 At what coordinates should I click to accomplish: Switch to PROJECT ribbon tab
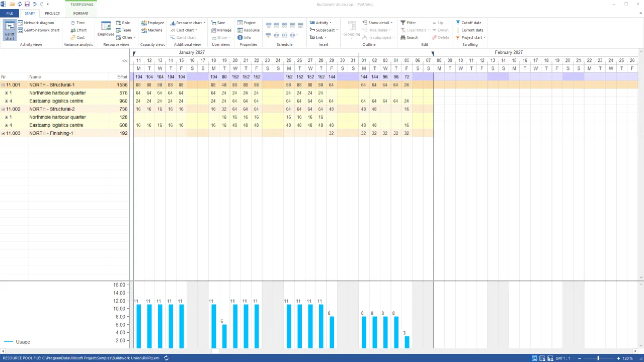click(52, 14)
